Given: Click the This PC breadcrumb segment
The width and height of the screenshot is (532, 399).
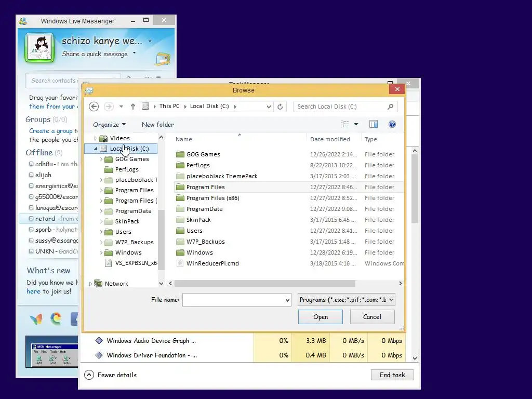Looking at the screenshot, I should (x=169, y=106).
